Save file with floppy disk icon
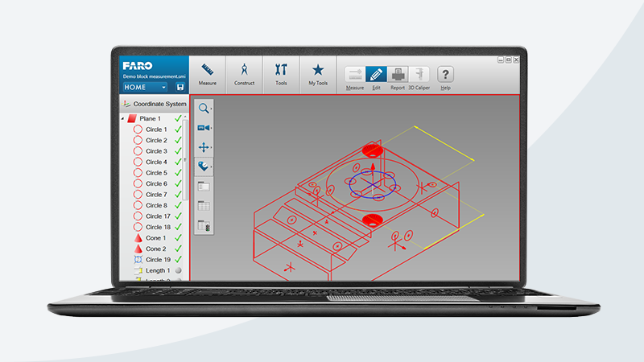 tap(180, 87)
